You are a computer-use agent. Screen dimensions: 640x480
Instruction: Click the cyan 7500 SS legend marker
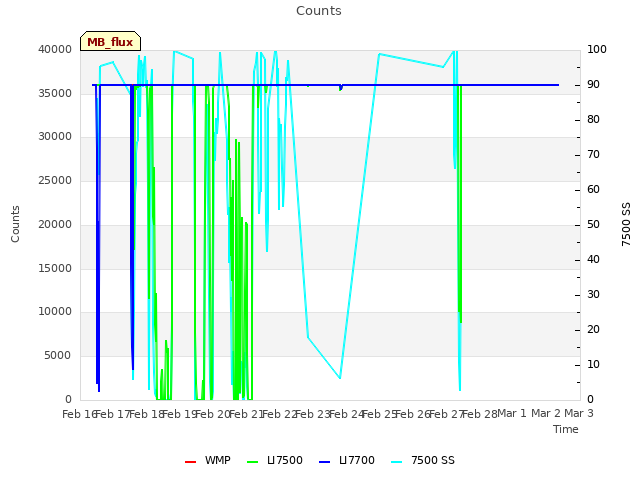click(396, 462)
